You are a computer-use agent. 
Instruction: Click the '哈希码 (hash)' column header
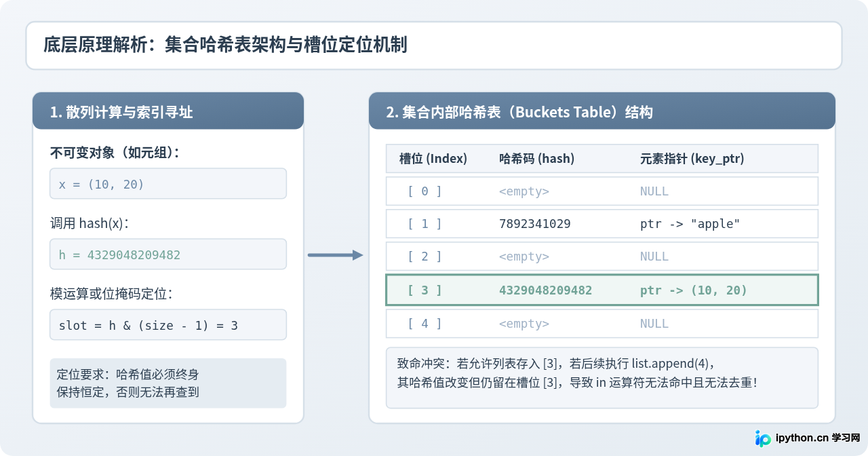click(536, 159)
